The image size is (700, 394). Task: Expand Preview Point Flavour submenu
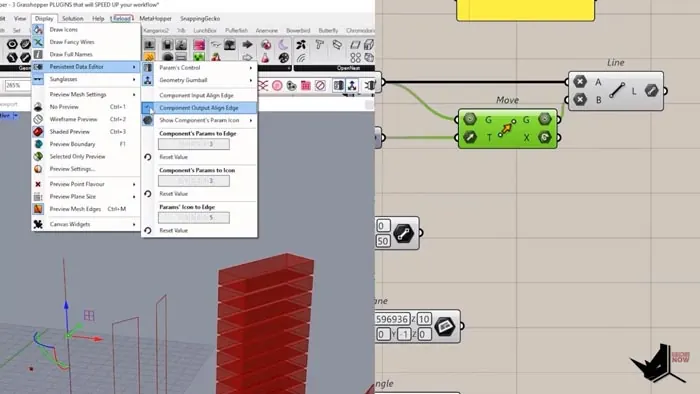click(x=86, y=184)
